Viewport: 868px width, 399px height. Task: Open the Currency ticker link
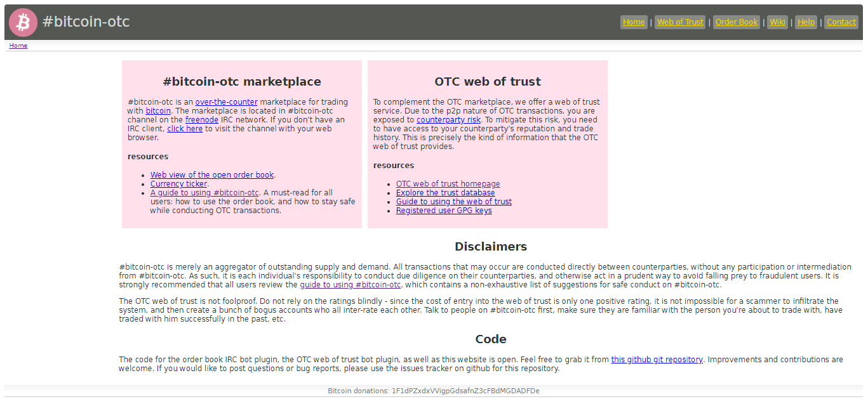178,184
